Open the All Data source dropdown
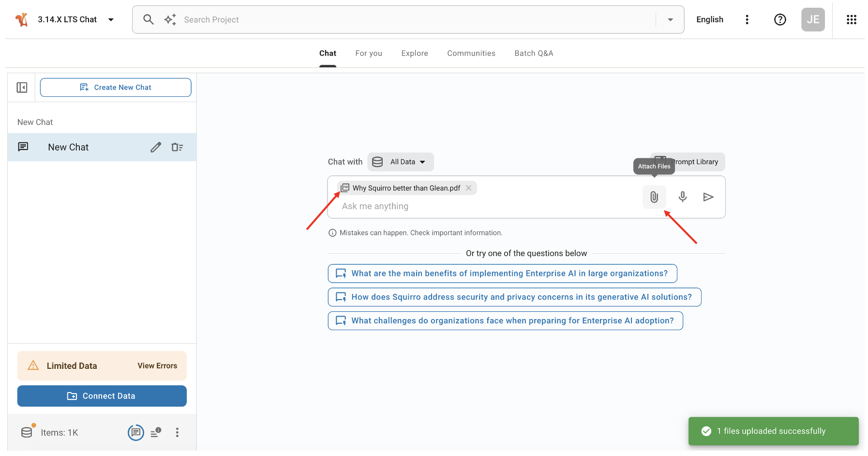 (400, 162)
